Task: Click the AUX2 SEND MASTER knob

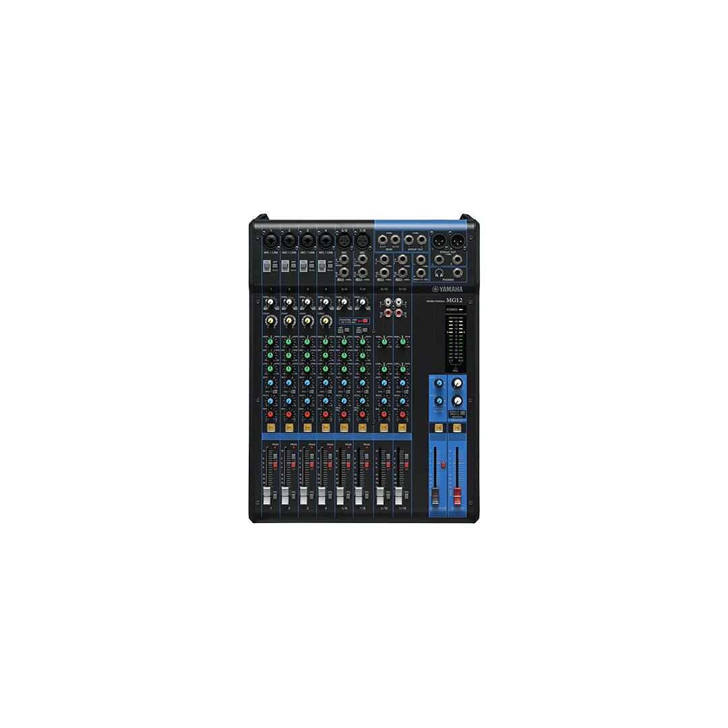Action: 439,400
